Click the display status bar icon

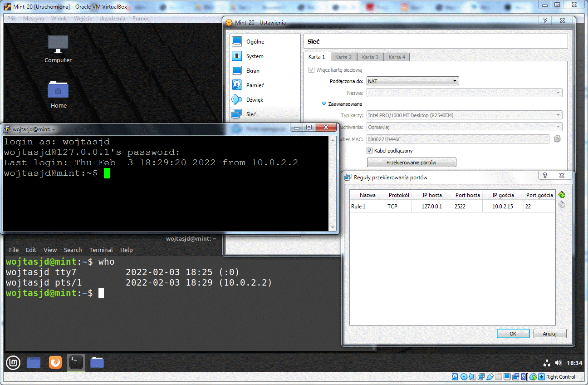point(507,377)
